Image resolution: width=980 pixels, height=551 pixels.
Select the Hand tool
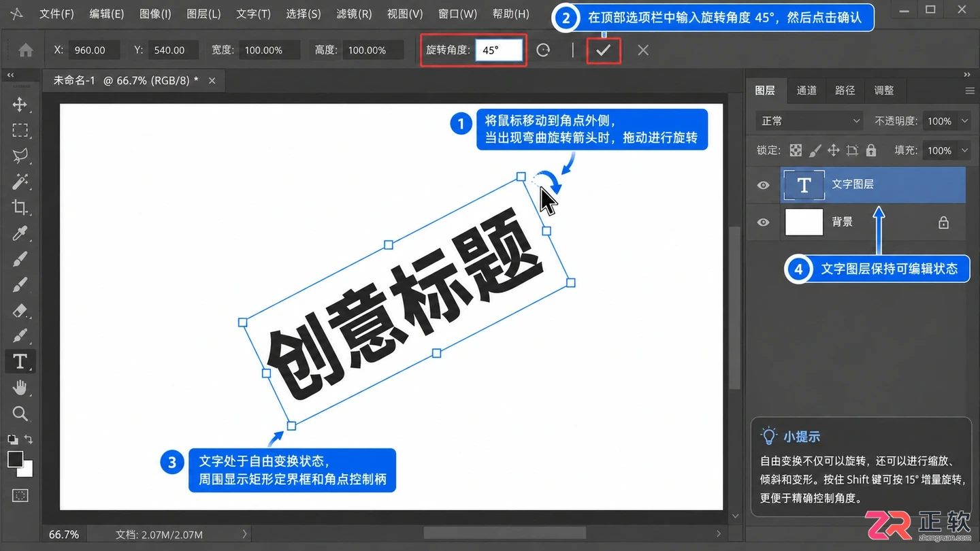pyautogui.click(x=20, y=388)
